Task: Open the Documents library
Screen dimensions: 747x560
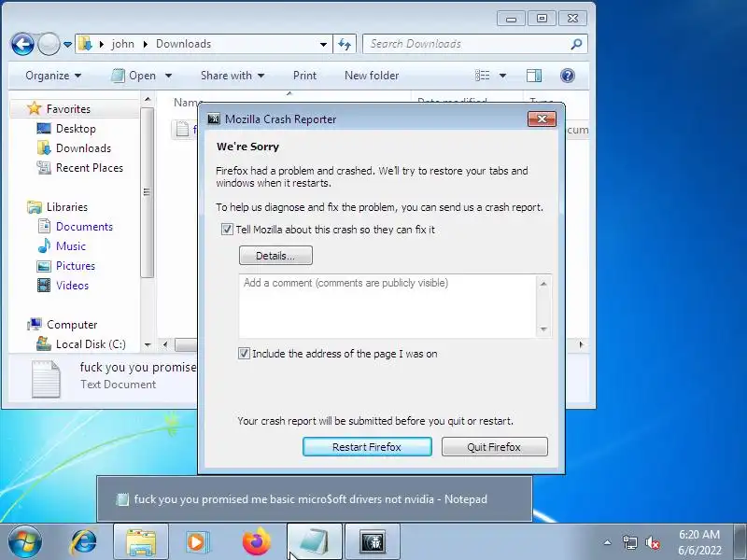Action: tap(84, 227)
